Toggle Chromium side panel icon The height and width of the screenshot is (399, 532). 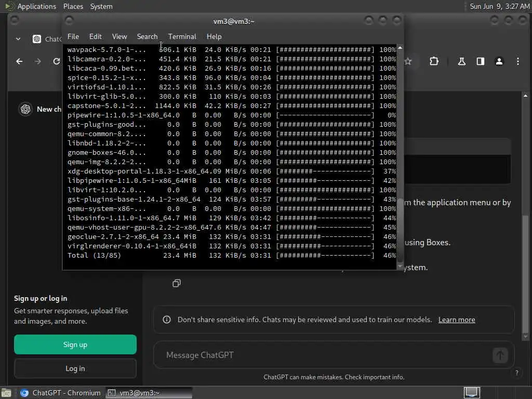point(481,61)
